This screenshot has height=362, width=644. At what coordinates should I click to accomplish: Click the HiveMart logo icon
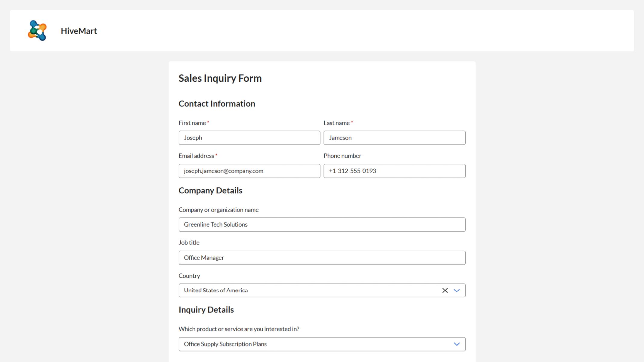tap(37, 30)
